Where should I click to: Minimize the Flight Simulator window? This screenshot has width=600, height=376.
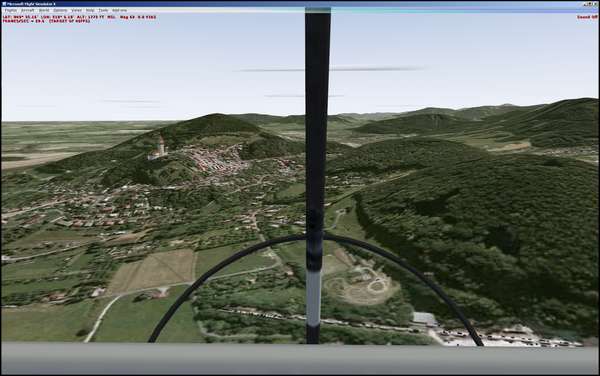[x=586, y=4]
